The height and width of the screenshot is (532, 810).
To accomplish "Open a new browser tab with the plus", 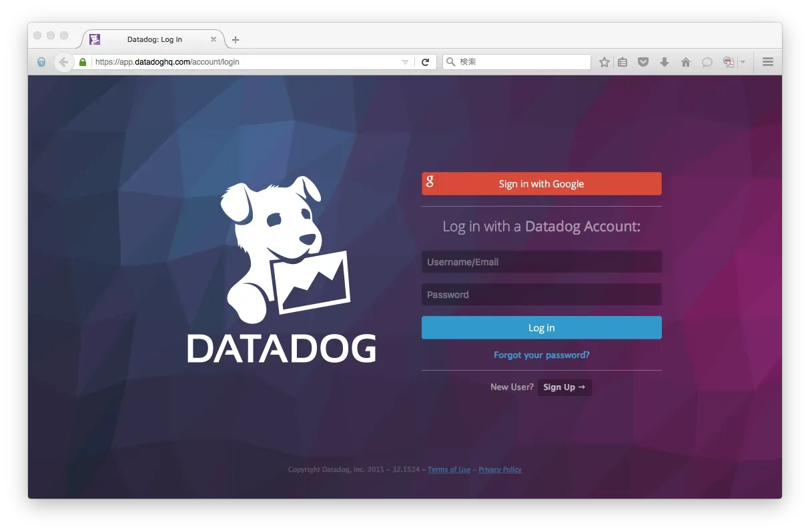I will coord(235,39).
